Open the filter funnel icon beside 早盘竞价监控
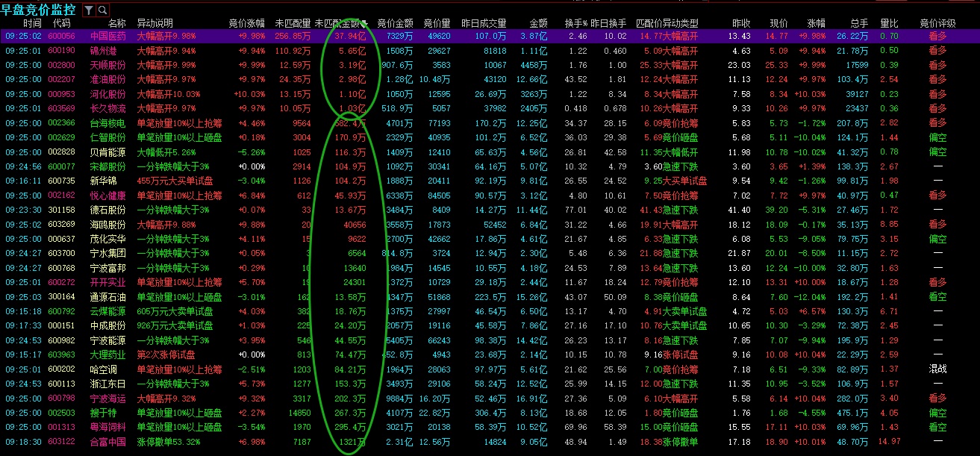The width and height of the screenshot is (980, 456). click(x=89, y=10)
